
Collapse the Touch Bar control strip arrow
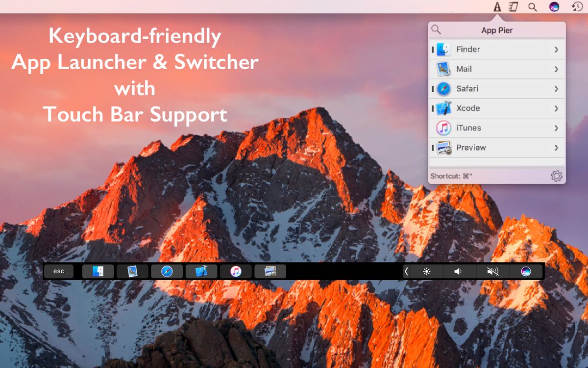(407, 270)
